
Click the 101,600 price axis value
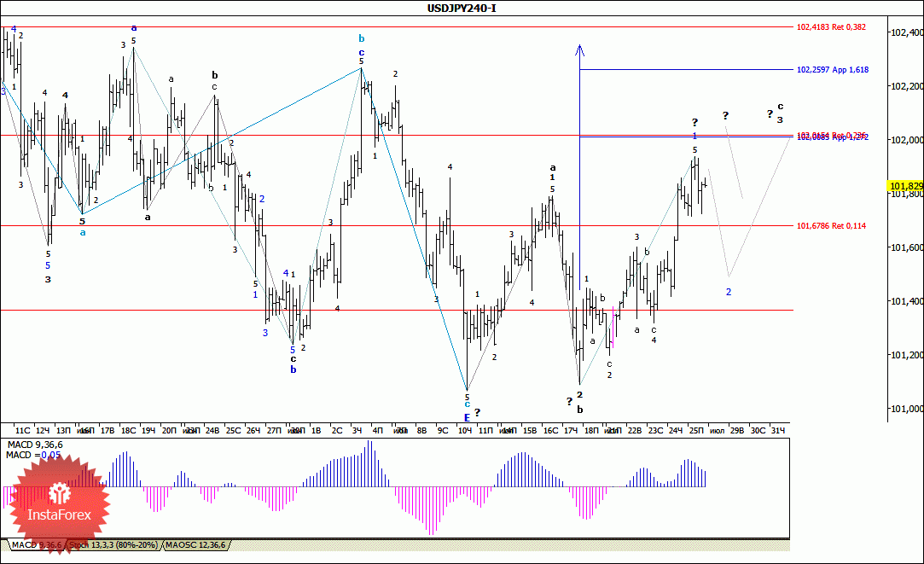[906, 247]
